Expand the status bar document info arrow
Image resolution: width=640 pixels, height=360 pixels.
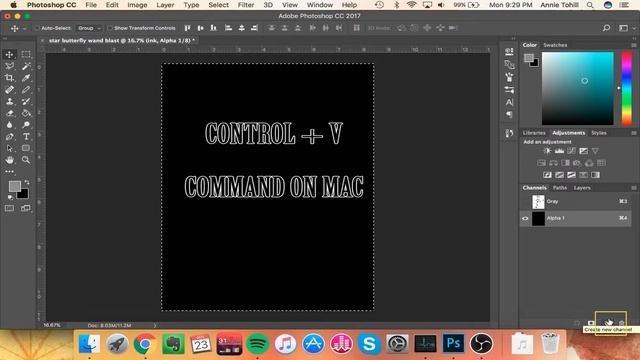pyautogui.click(x=155, y=325)
